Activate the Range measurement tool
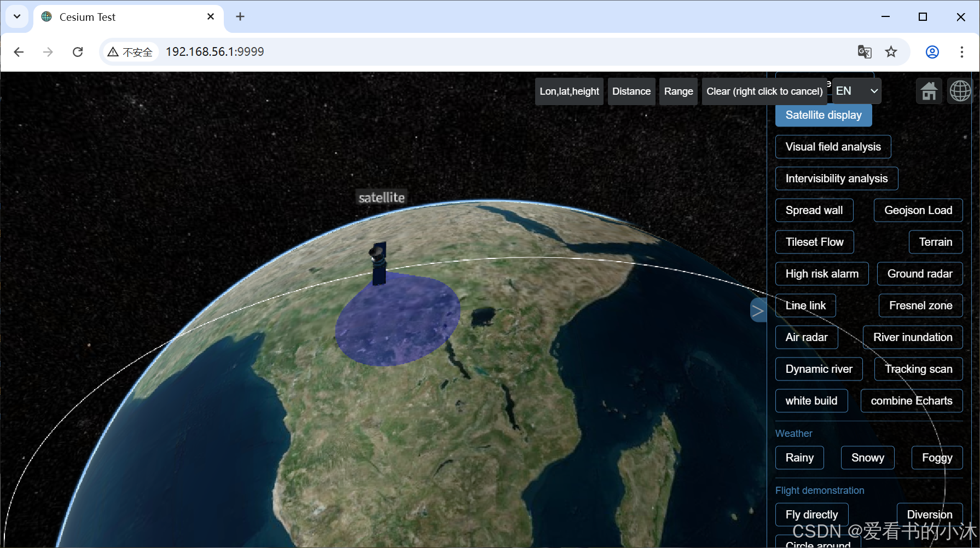 coord(679,91)
